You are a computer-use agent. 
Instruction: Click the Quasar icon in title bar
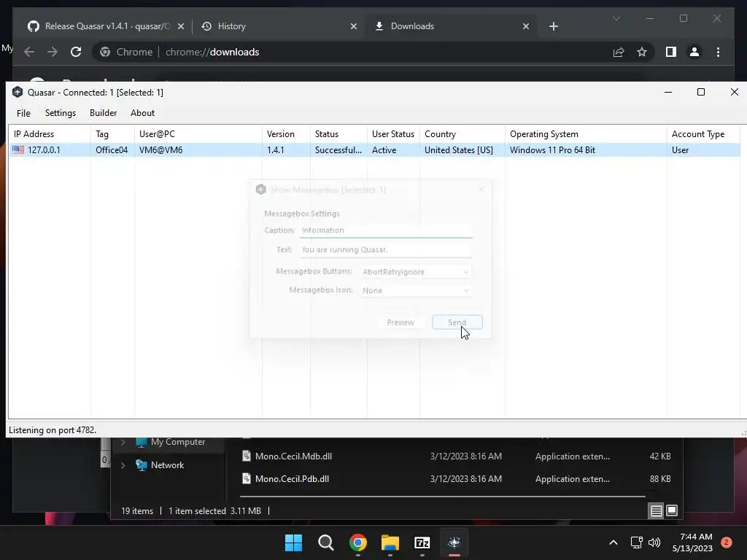18,92
